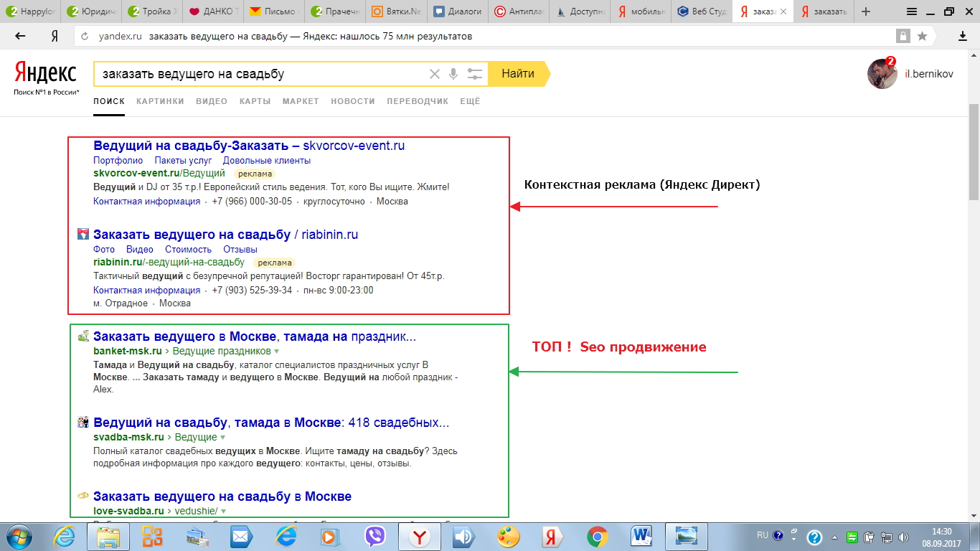
Task: Open the Пакеты услуг sitelink
Action: 183,161
